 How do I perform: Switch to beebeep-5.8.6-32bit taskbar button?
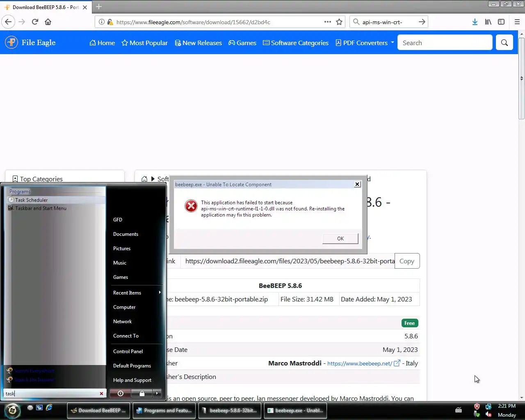pos(229,410)
